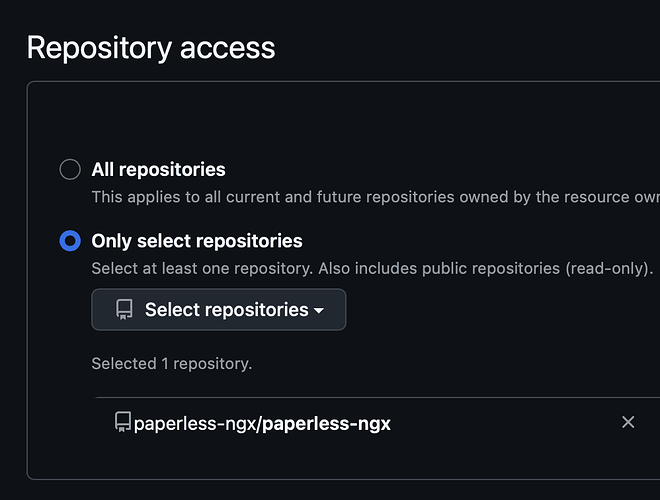Viewport: 660px width, 500px height.
Task: Click the repo icon inside Select repositories button
Action: (x=124, y=310)
